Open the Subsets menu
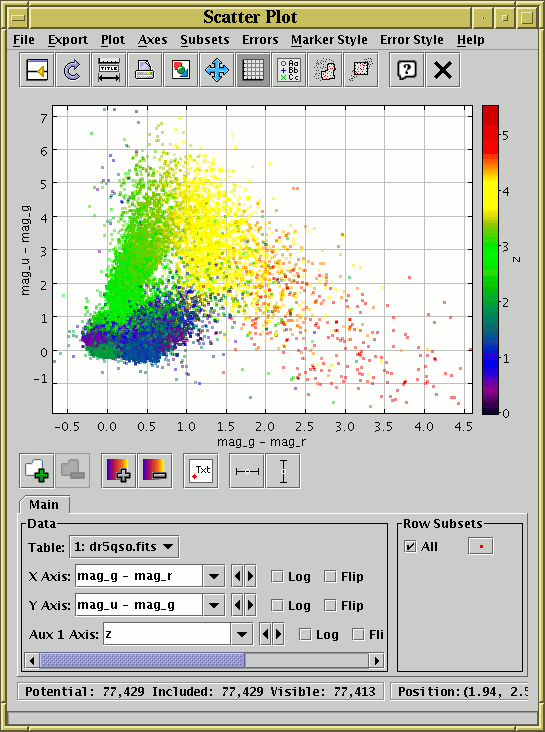The width and height of the screenshot is (545, 732). (x=205, y=40)
